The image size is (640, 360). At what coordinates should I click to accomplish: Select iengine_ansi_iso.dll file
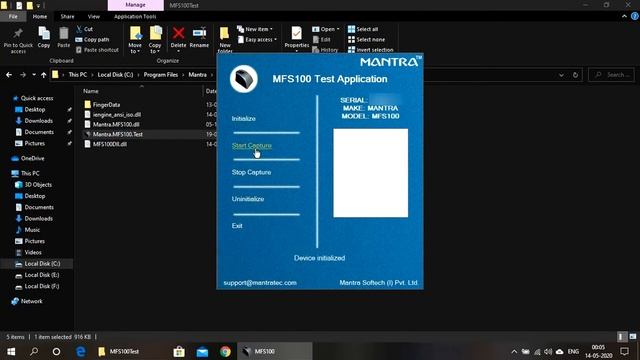pyautogui.click(x=117, y=115)
